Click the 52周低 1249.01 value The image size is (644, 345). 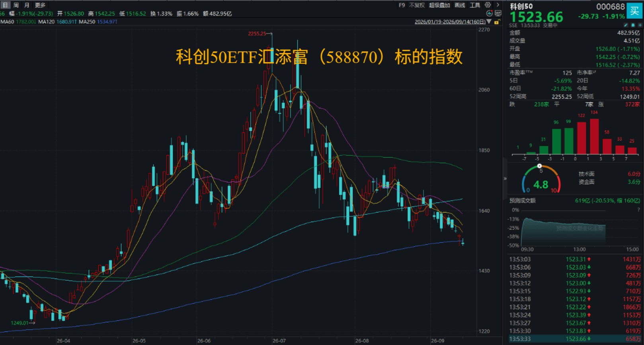pyautogui.click(x=630, y=97)
